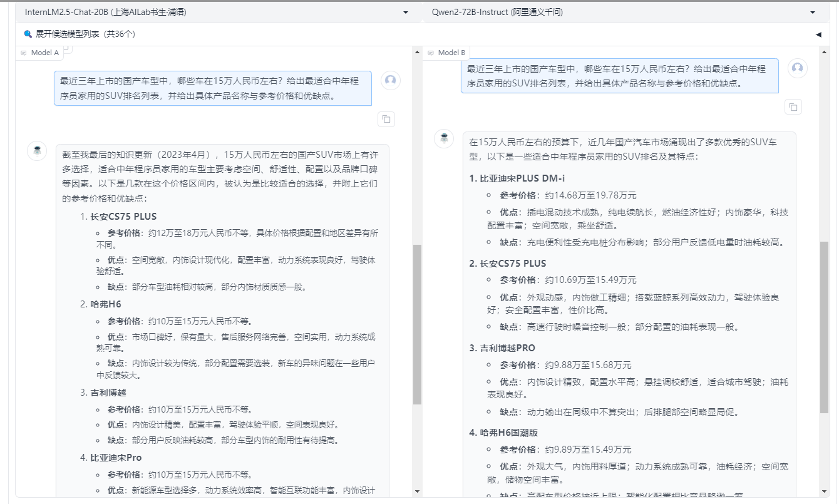Click the bot avatar in Model A chat
This screenshot has height=504, width=839.
(x=37, y=151)
